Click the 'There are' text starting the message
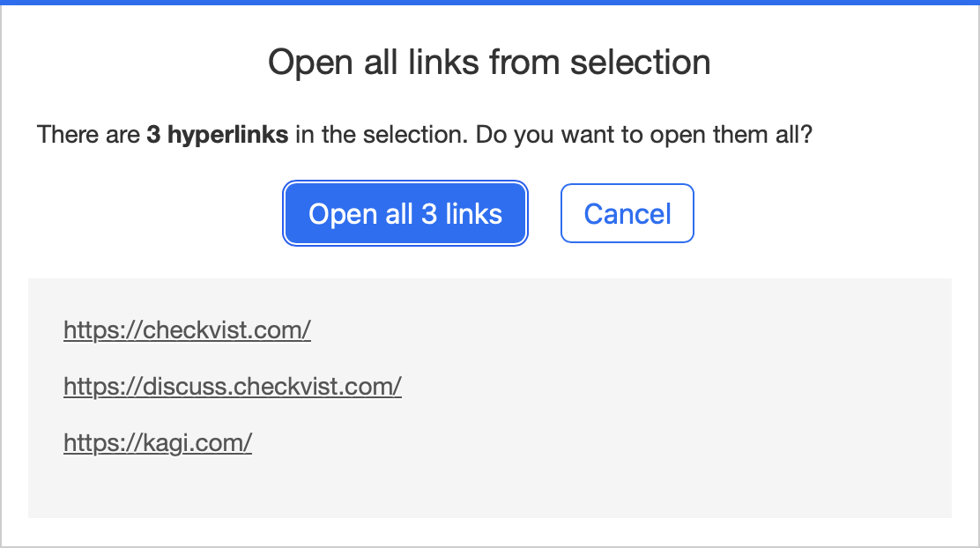Image resolution: width=980 pixels, height=548 pixels. point(88,136)
